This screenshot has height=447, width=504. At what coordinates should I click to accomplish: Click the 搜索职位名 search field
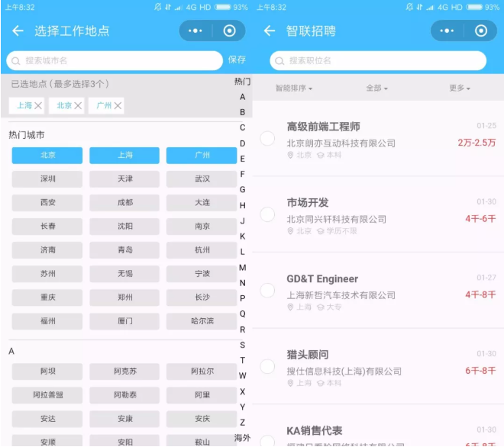[x=378, y=60]
